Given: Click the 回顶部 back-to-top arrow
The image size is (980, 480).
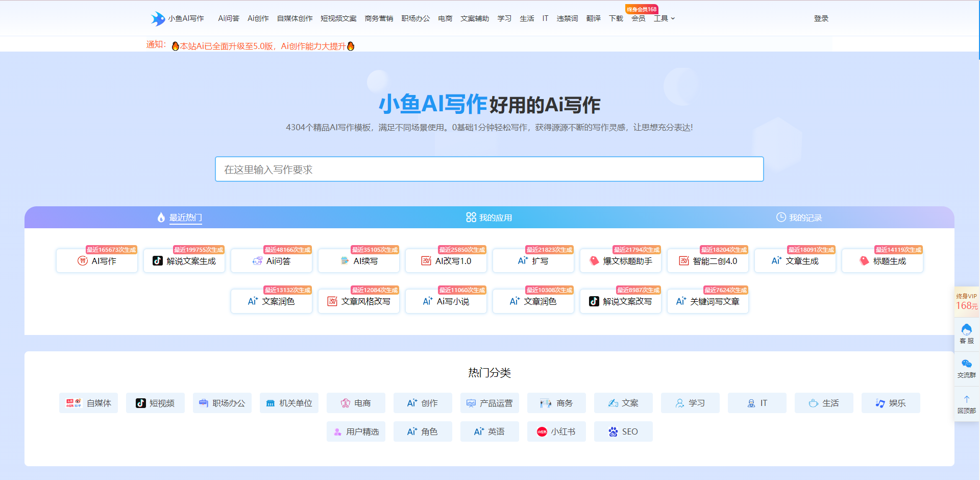Looking at the screenshot, I should point(966,400).
